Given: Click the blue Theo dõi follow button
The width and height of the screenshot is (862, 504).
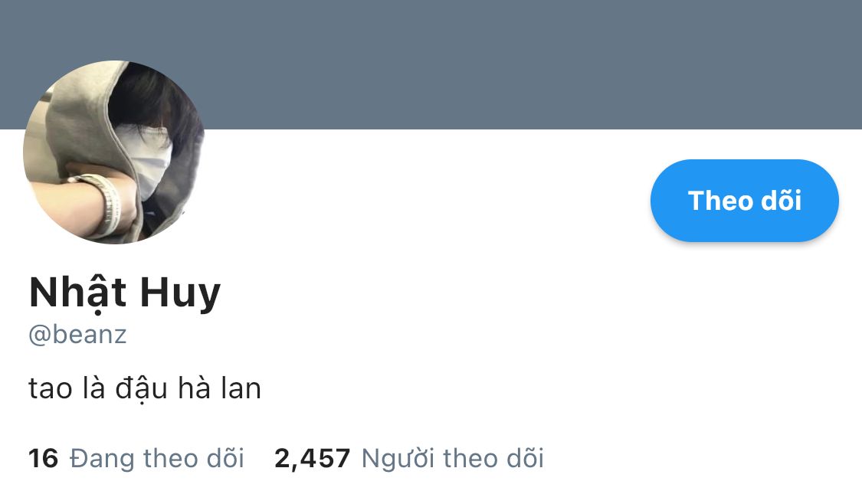Looking at the screenshot, I should click(744, 201).
